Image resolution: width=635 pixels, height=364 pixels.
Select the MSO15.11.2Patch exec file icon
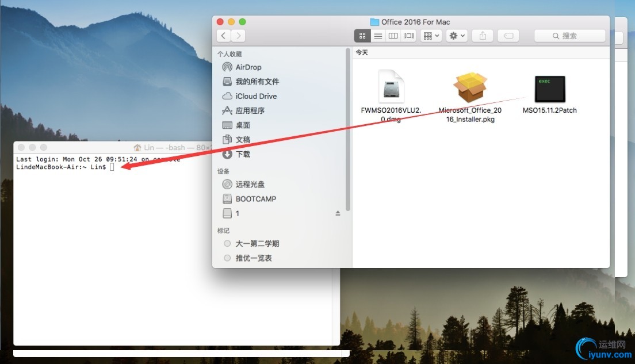click(x=549, y=89)
